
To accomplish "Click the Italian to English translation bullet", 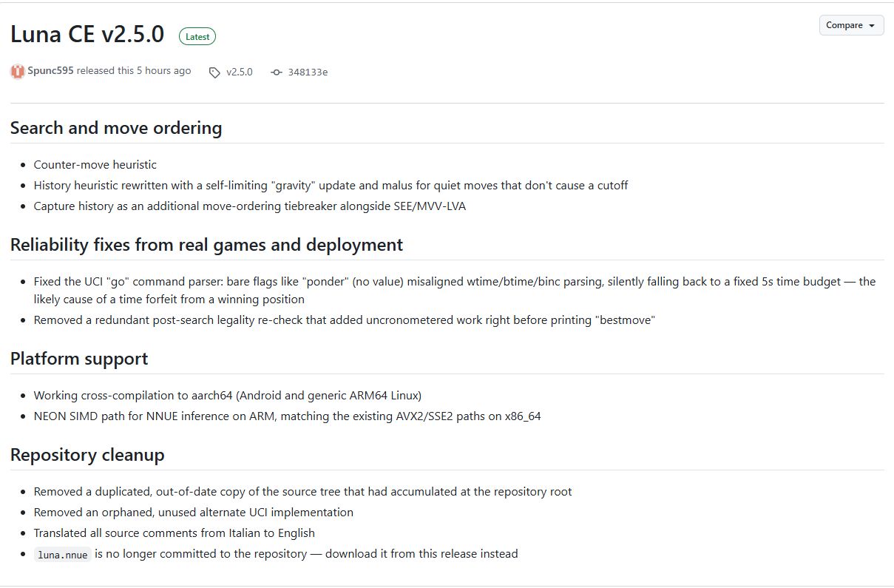I will 175,533.
